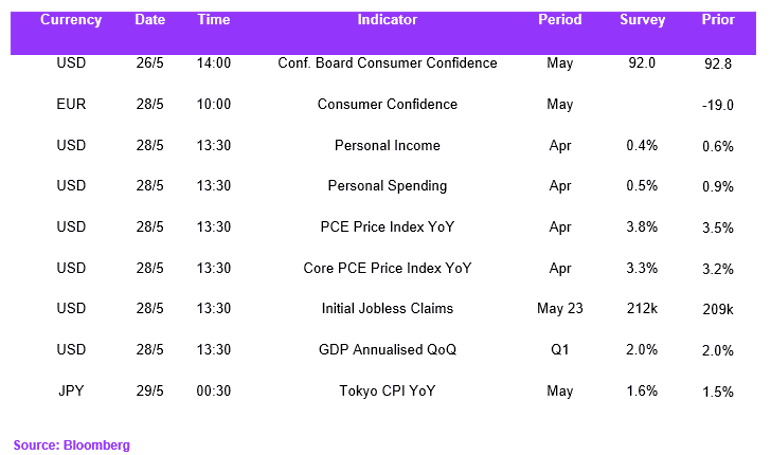Viewport: 770px width, 455px height.
Task: Select the Personal Income indicator
Action: 387,145
